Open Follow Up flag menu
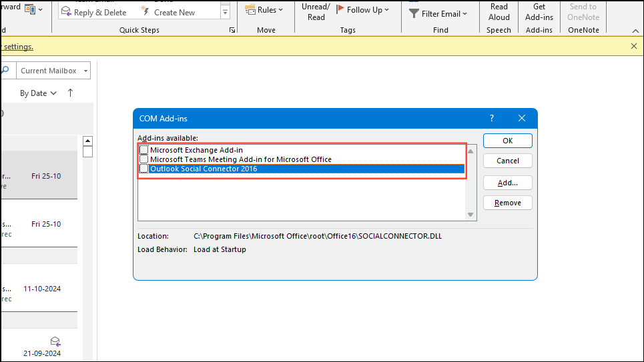 point(362,10)
